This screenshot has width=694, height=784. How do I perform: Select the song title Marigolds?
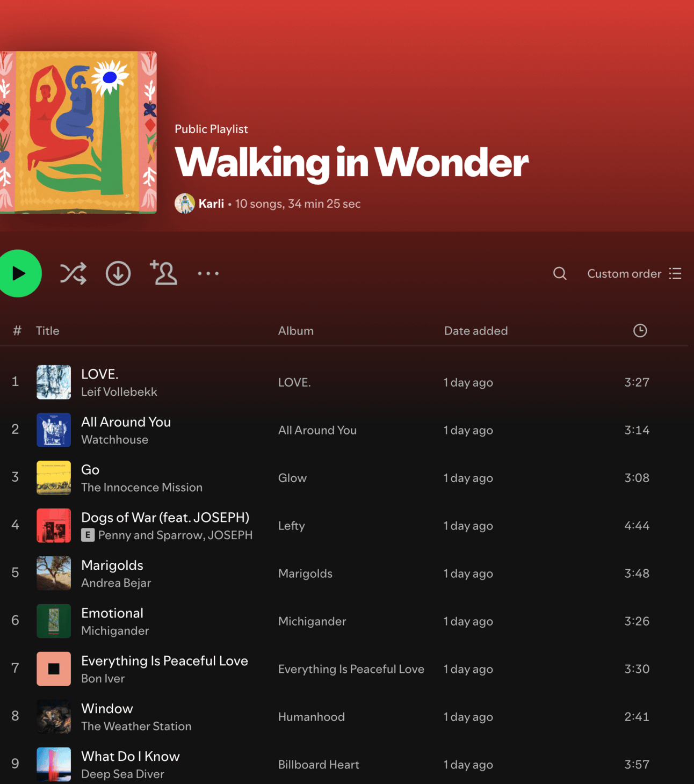click(x=112, y=565)
